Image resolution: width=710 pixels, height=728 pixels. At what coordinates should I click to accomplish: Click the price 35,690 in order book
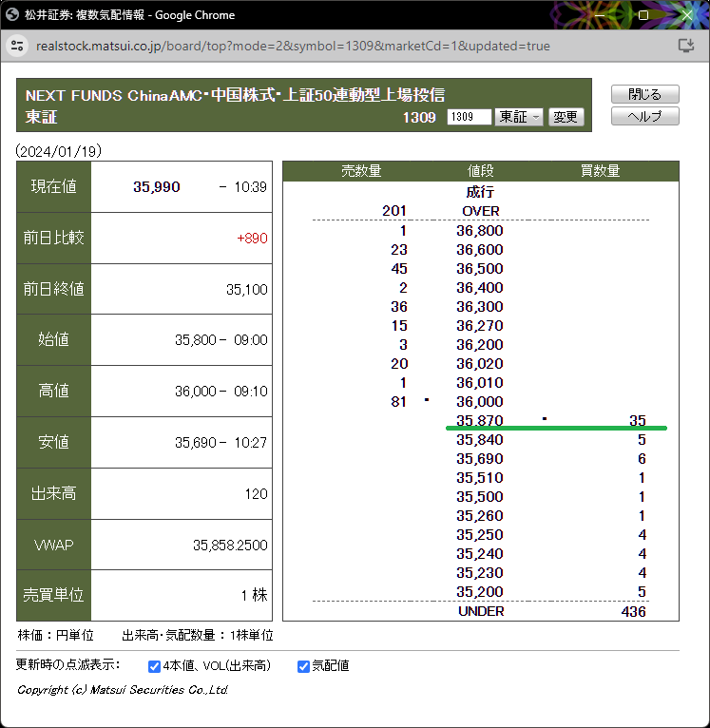pyautogui.click(x=480, y=459)
